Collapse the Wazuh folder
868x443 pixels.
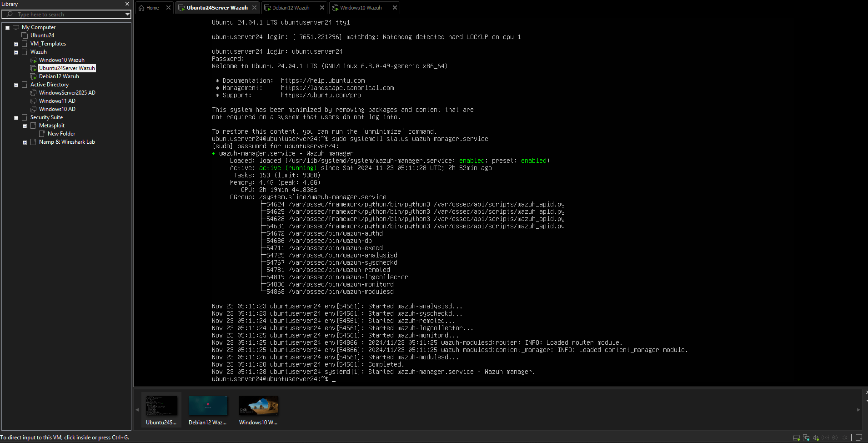(16, 52)
